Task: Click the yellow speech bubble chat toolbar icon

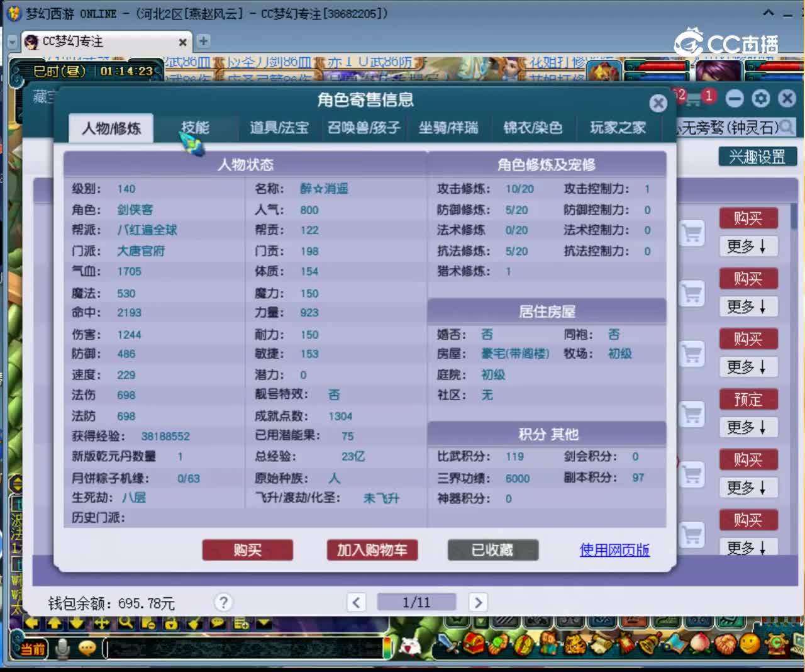Action: tap(218, 623)
